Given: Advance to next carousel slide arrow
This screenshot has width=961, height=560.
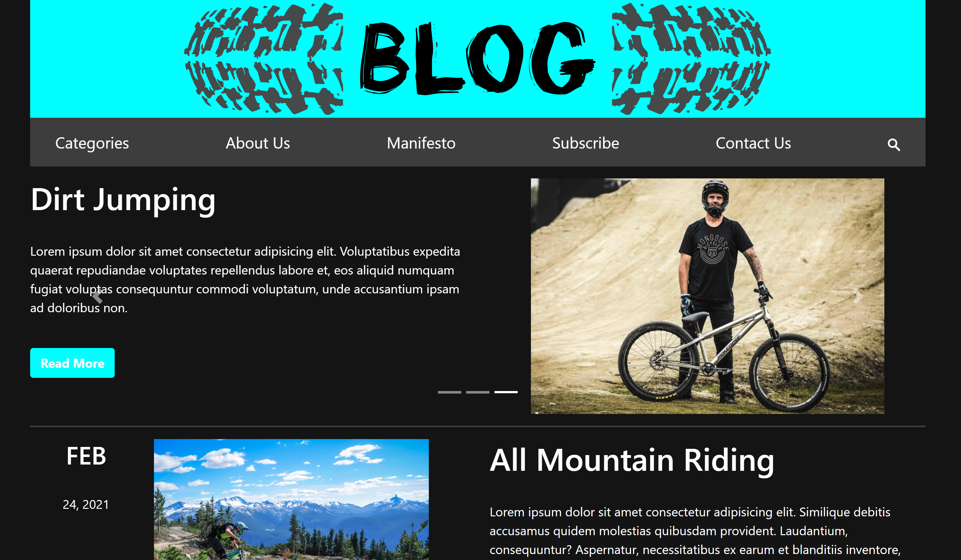Looking at the screenshot, I should 858,296.
